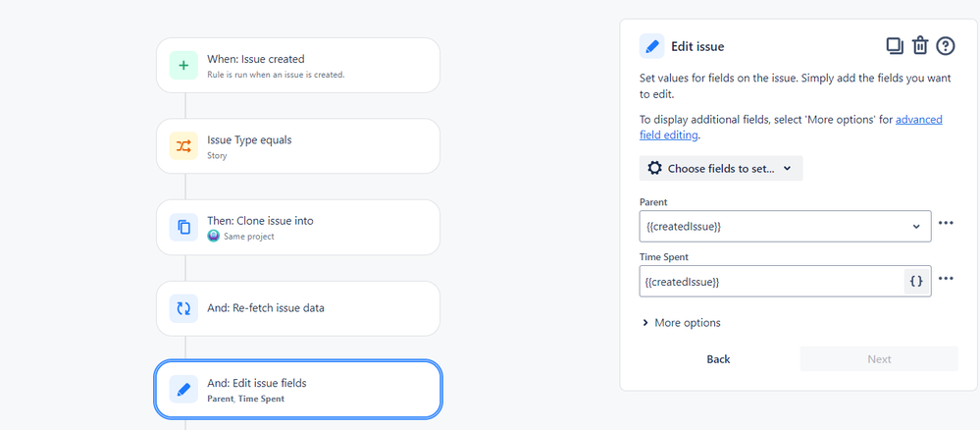This screenshot has width=980, height=430.
Task: Open three-dot menu beside Parent field
Action: click(946, 223)
